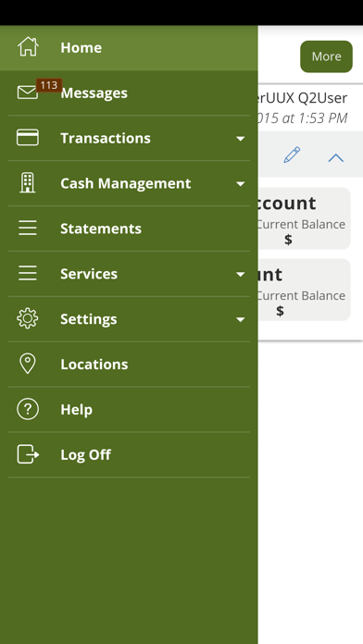363x644 pixels.
Task: Go to Statements
Action: pos(129,229)
